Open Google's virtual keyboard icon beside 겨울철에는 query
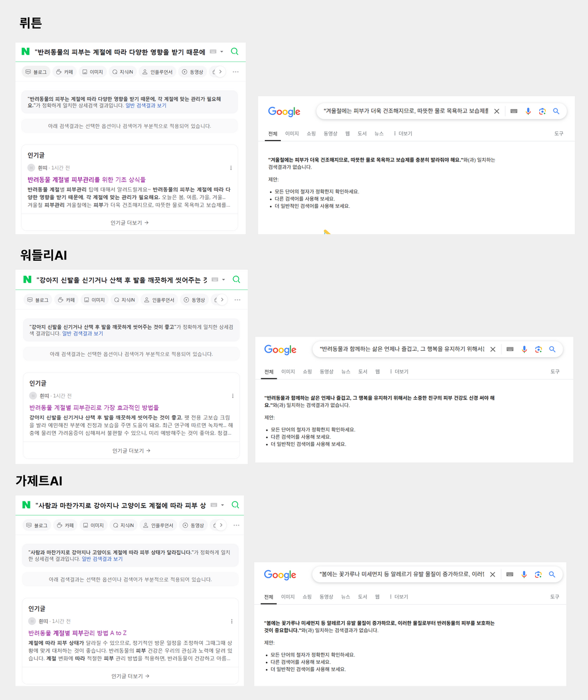The height and width of the screenshot is (700, 588). (514, 111)
